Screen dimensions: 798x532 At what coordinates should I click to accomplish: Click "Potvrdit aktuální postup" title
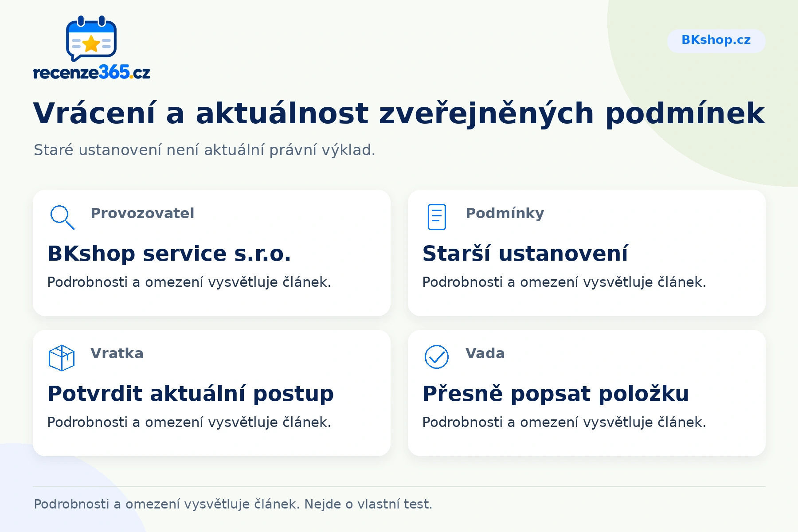click(x=191, y=394)
